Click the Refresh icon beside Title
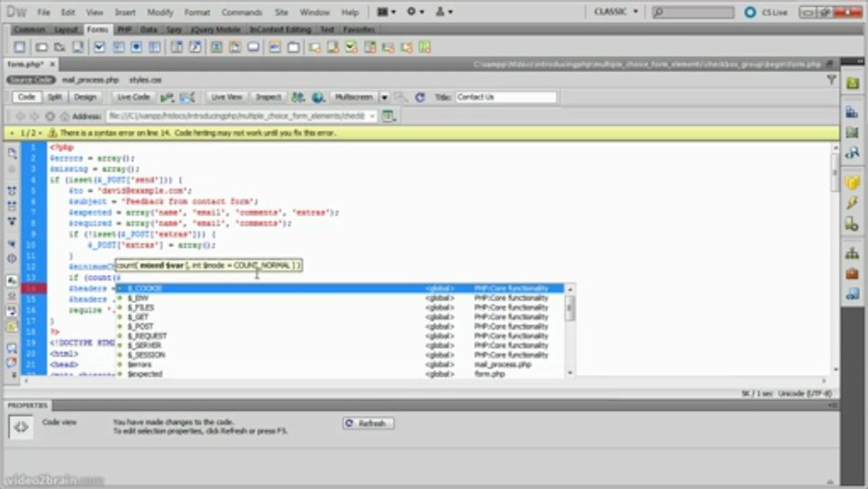 420,97
